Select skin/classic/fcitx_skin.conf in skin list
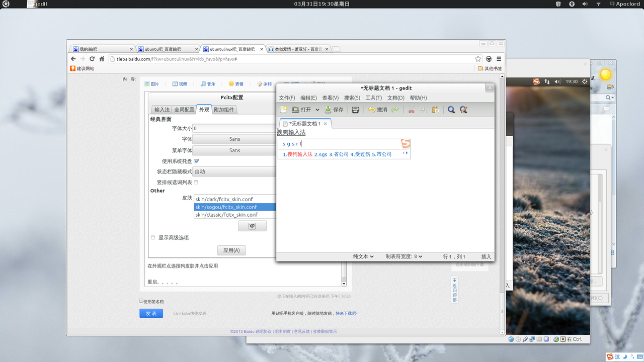Image resolution: width=644 pixels, height=362 pixels. tap(235, 215)
